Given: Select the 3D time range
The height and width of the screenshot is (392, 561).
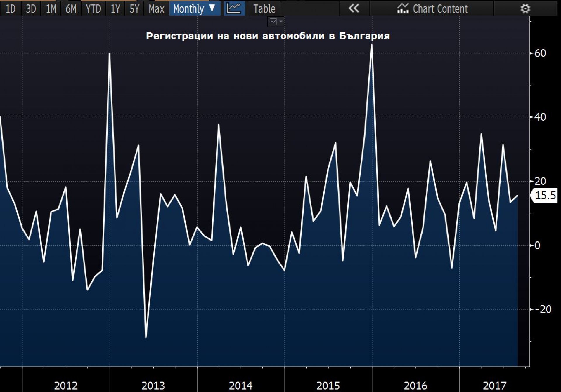Looking at the screenshot, I should pyautogui.click(x=31, y=9).
